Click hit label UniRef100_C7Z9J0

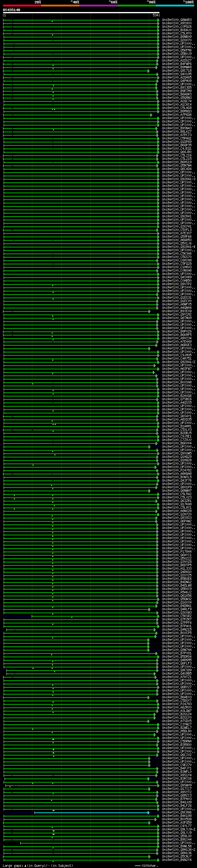coord(177,440)
